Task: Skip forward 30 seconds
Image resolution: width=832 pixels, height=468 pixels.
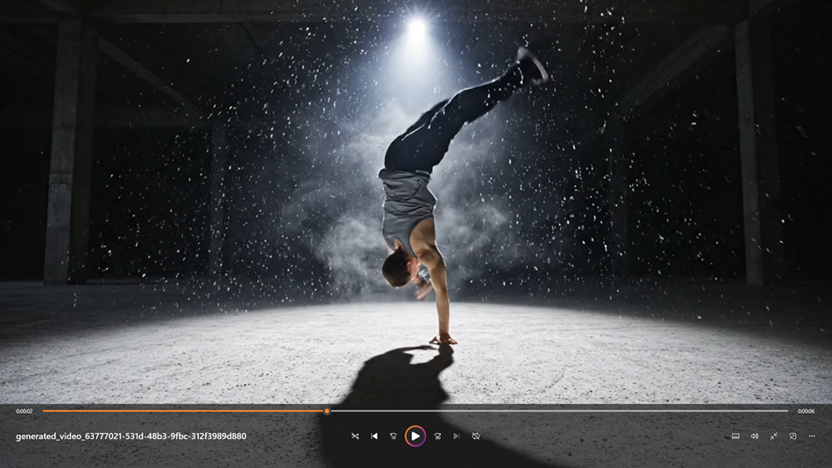Action: [x=437, y=436]
